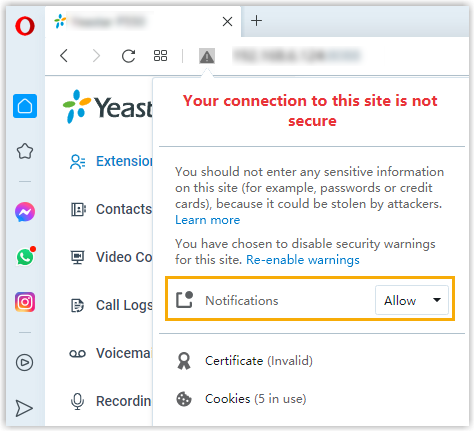The width and height of the screenshot is (475, 432).
Task: Click the Call Logs document icon
Action: [x=77, y=305]
